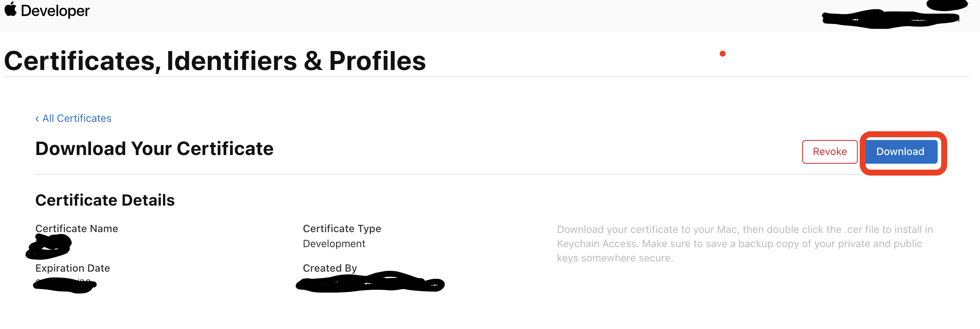Select the Created By label
Viewport: 980px width, 329px height.
click(x=330, y=268)
